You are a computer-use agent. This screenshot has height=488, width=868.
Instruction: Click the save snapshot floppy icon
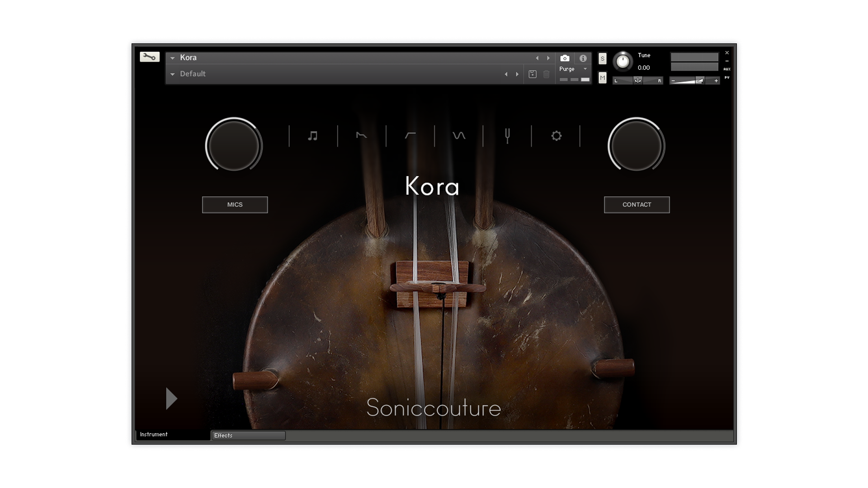click(x=533, y=74)
